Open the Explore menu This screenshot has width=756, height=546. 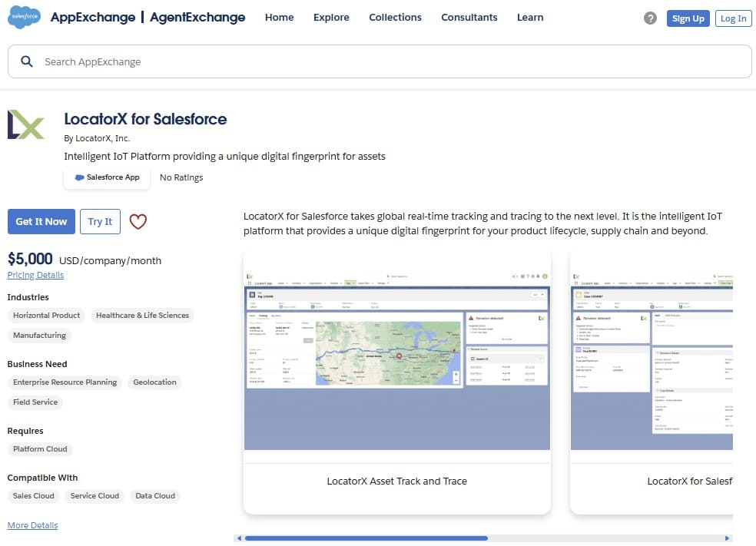click(331, 18)
